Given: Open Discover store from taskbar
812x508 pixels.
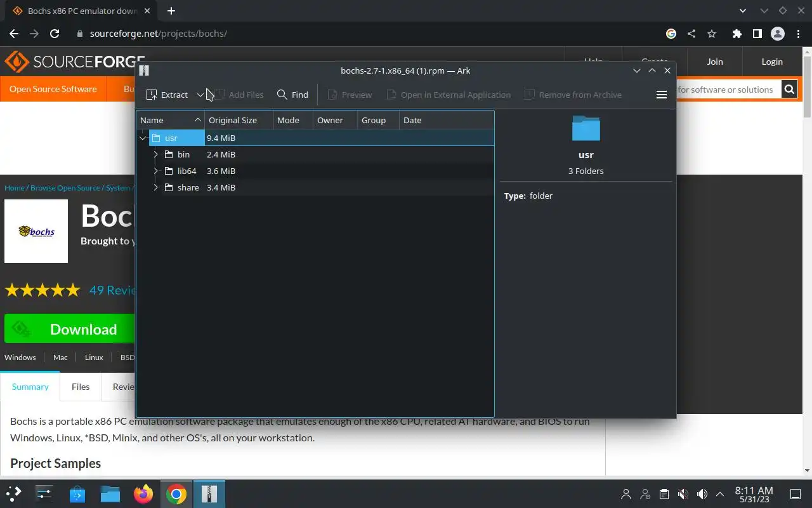Looking at the screenshot, I should click(x=77, y=493).
